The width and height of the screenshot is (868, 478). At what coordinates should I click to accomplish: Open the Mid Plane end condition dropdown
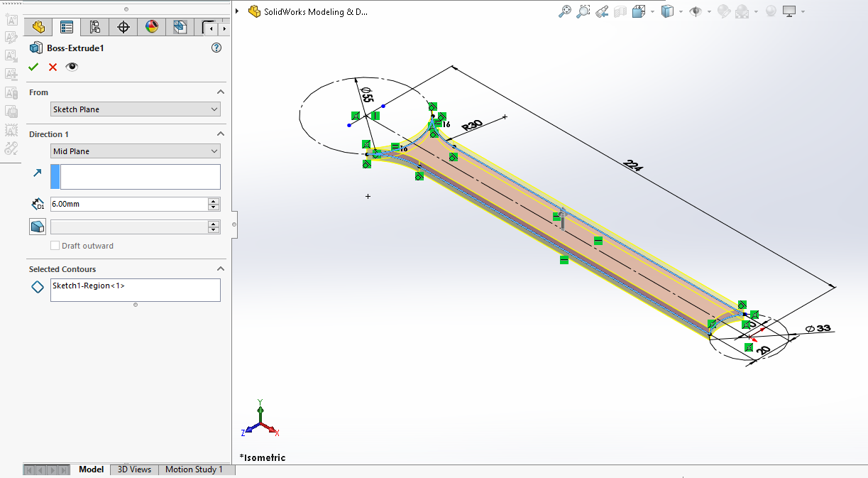tap(136, 151)
